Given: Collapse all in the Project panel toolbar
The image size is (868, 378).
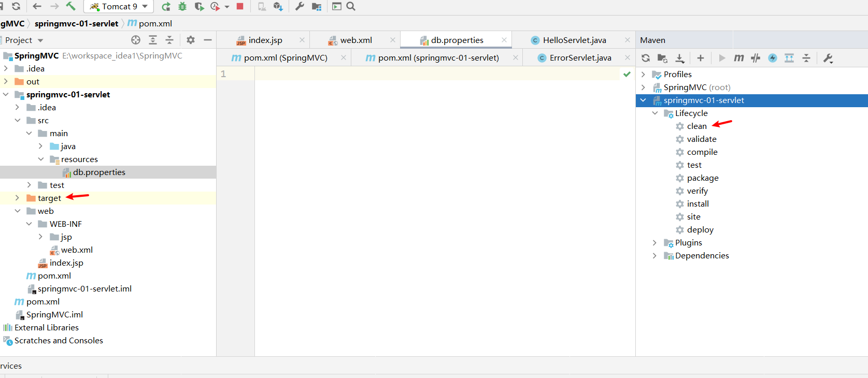Looking at the screenshot, I should (x=169, y=40).
